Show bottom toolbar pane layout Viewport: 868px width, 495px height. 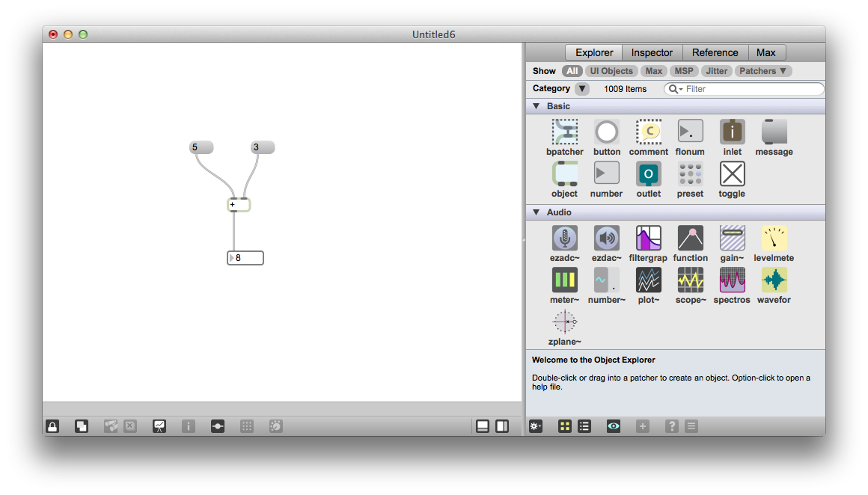pyautogui.click(x=483, y=426)
